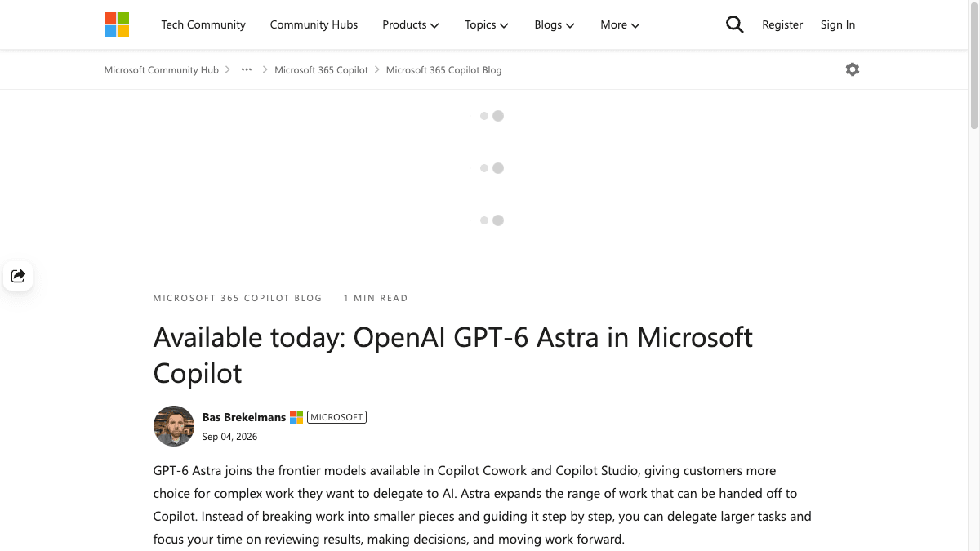The width and height of the screenshot is (980, 551).
Task: Open Tech Community in the top nav
Action: click(203, 24)
